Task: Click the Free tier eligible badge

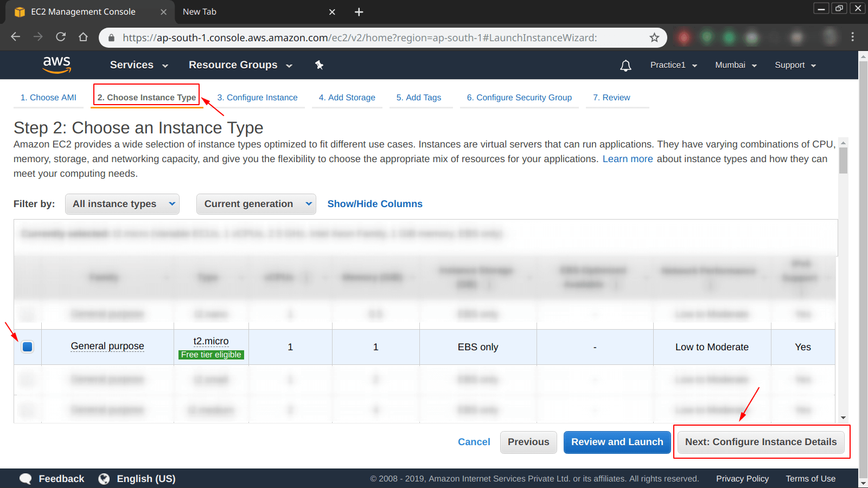Action: click(x=211, y=355)
